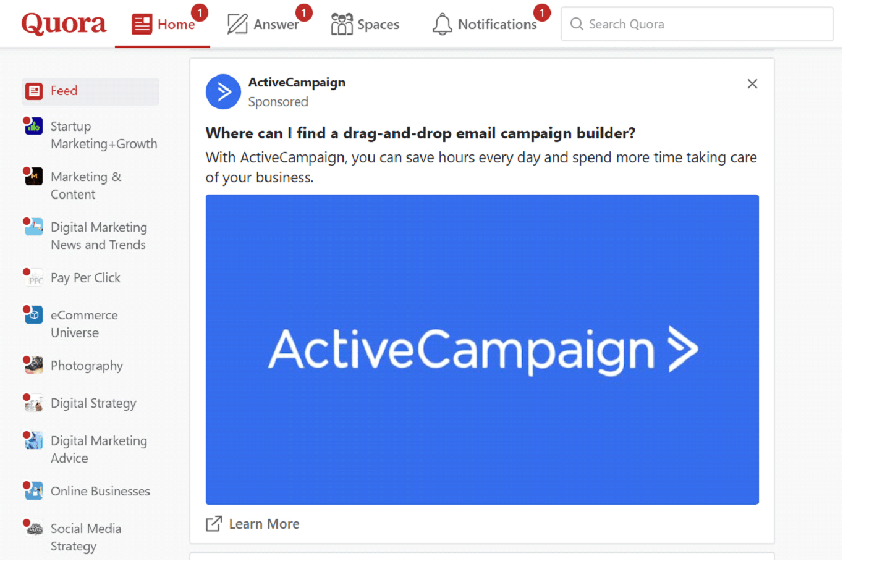Select Feed in the sidebar
Viewport: 877px width, 588px height.
(90, 91)
